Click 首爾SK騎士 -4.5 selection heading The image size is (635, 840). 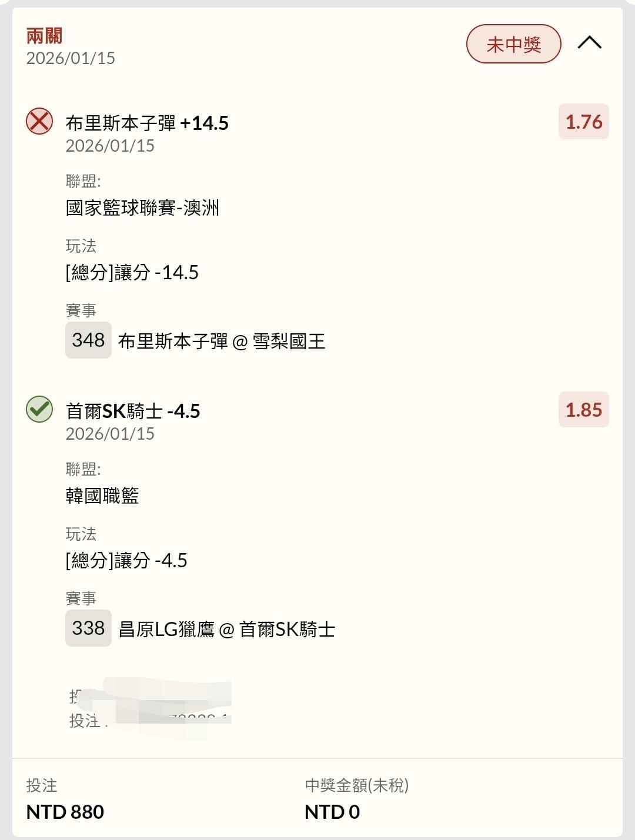coord(133,411)
